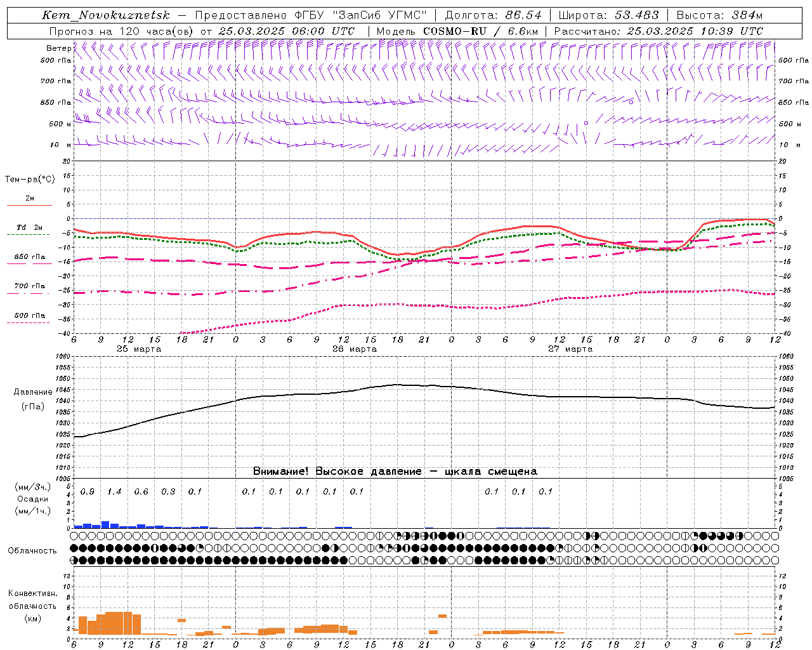Click the 'Ветер' wind panel label
Viewport: 812px width, 650px height.
tap(58, 48)
